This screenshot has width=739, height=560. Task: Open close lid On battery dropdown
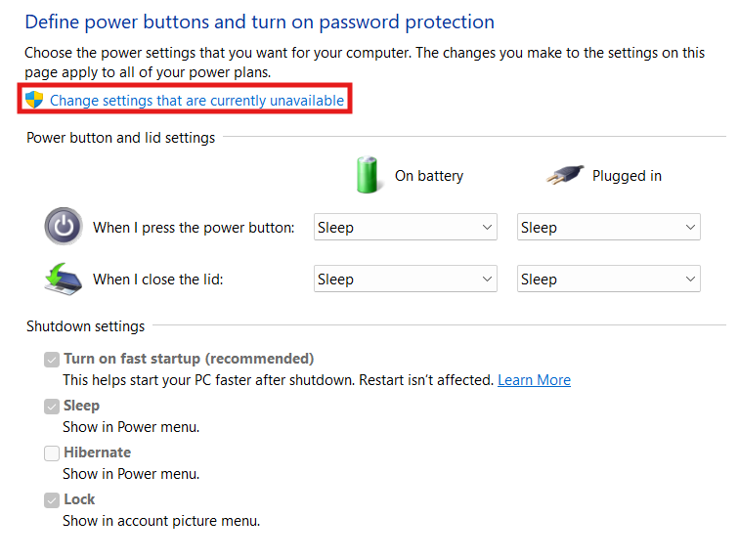[x=406, y=280]
